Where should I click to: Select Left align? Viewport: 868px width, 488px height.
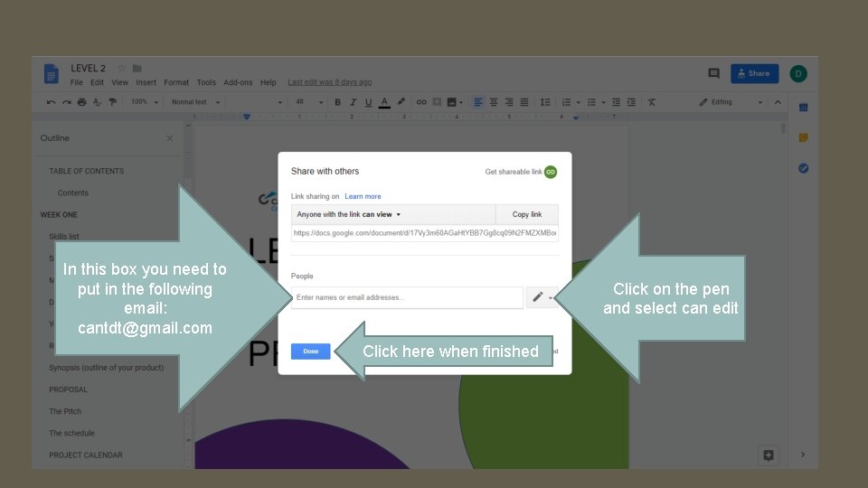pyautogui.click(x=477, y=102)
